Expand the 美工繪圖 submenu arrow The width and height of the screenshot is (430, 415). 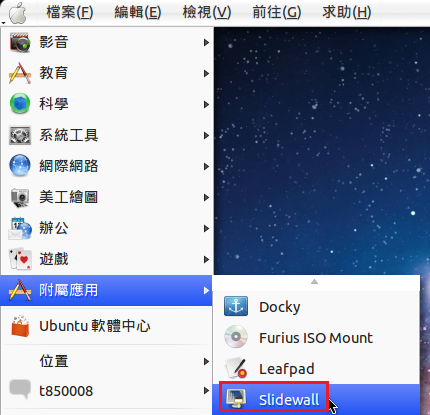(x=207, y=197)
